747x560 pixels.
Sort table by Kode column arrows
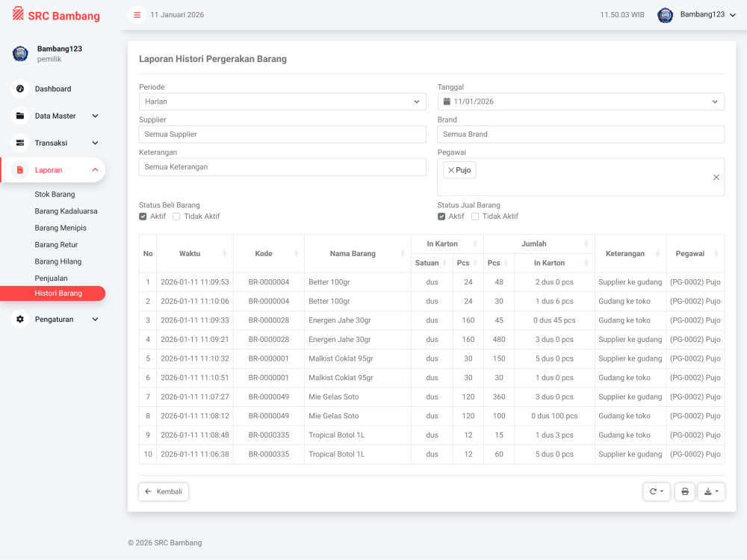[x=296, y=253]
